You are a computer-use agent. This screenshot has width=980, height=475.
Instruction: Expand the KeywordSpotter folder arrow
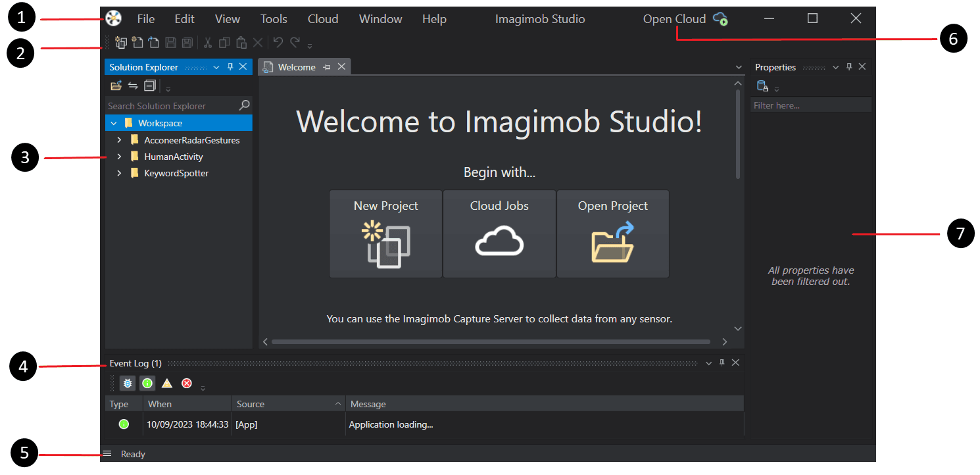pyautogui.click(x=119, y=173)
